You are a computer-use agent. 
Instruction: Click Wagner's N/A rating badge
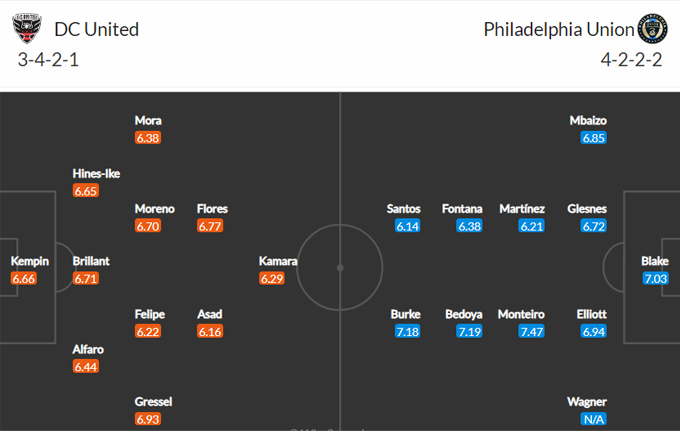pyautogui.click(x=594, y=419)
